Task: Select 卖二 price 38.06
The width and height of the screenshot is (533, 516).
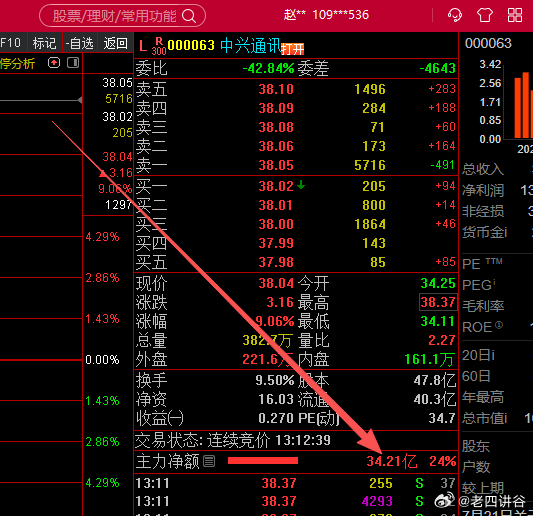Action: point(276,147)
